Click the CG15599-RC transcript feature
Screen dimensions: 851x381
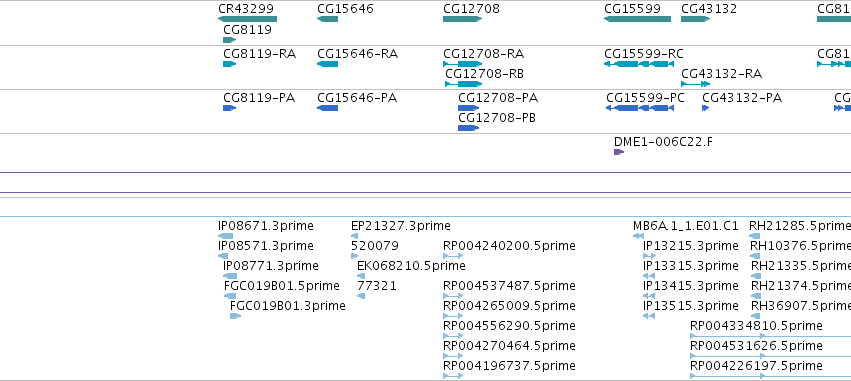tap(639, 64)
